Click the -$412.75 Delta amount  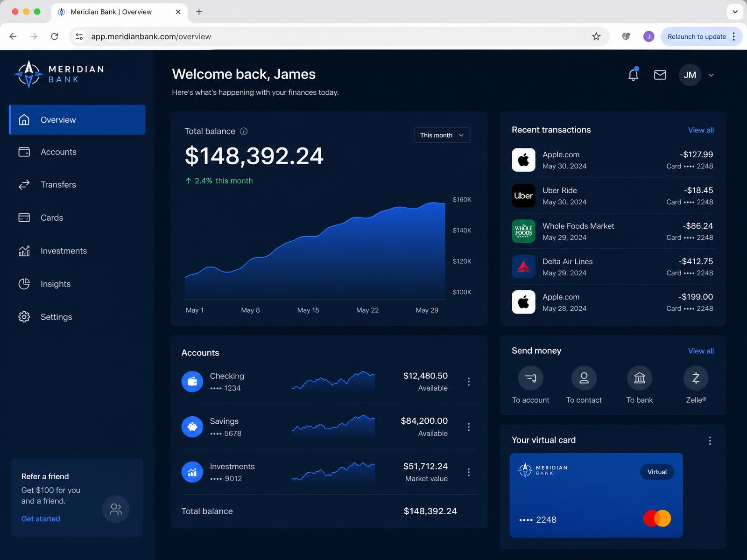pos(696,261)
